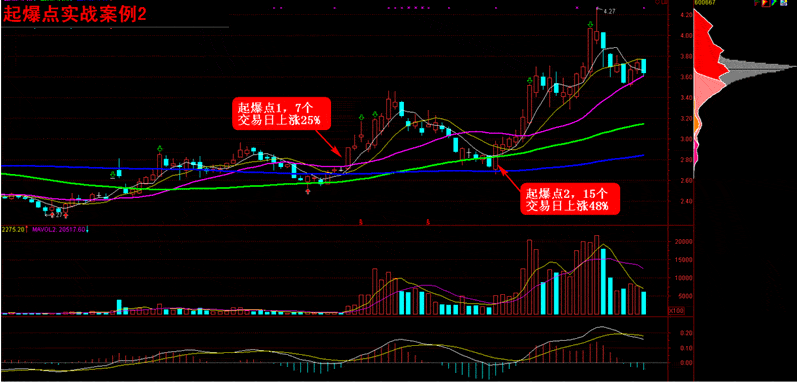Click the blue-green arrow icon at top right
This screenshot has height=382, width=797.
774,3
